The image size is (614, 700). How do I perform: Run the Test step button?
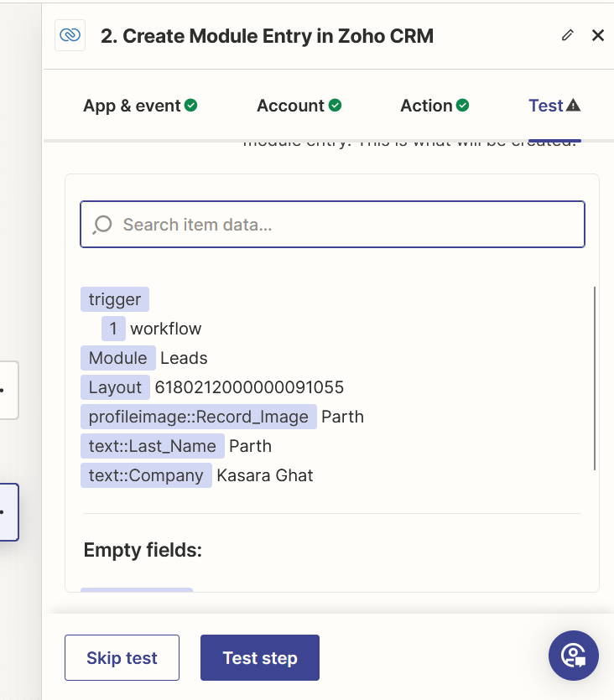coord(260,658)
